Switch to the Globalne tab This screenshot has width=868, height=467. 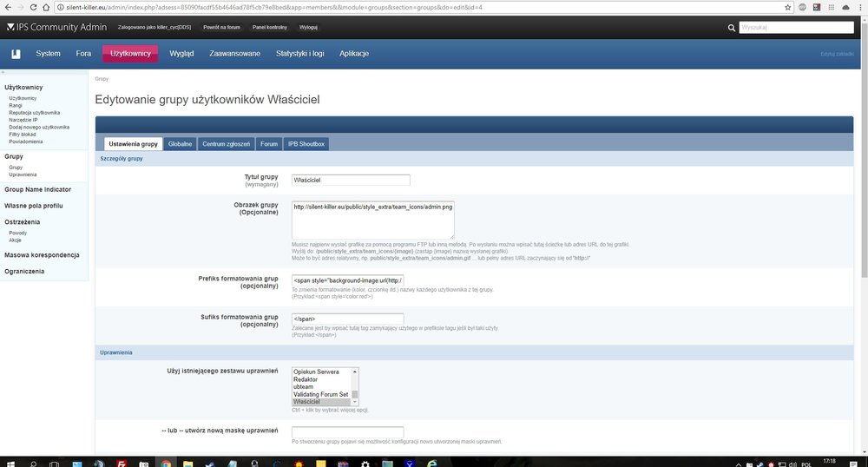tap(180, 144)
